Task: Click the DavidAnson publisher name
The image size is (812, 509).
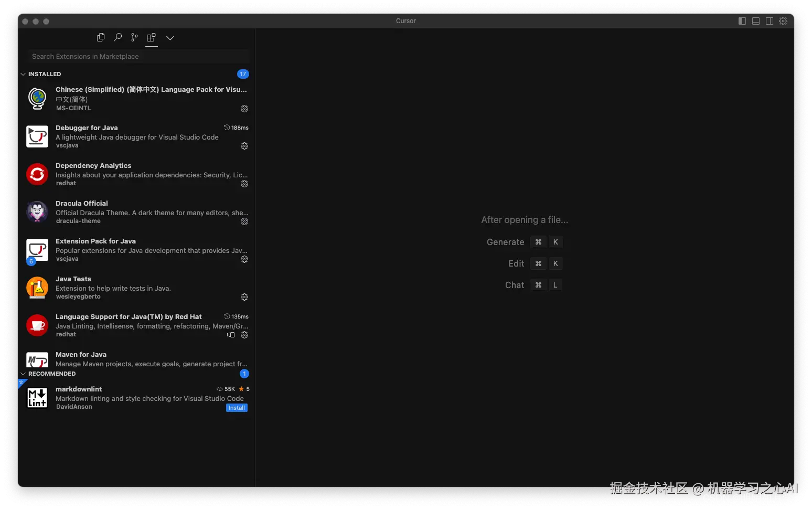Action: point(74,407)
